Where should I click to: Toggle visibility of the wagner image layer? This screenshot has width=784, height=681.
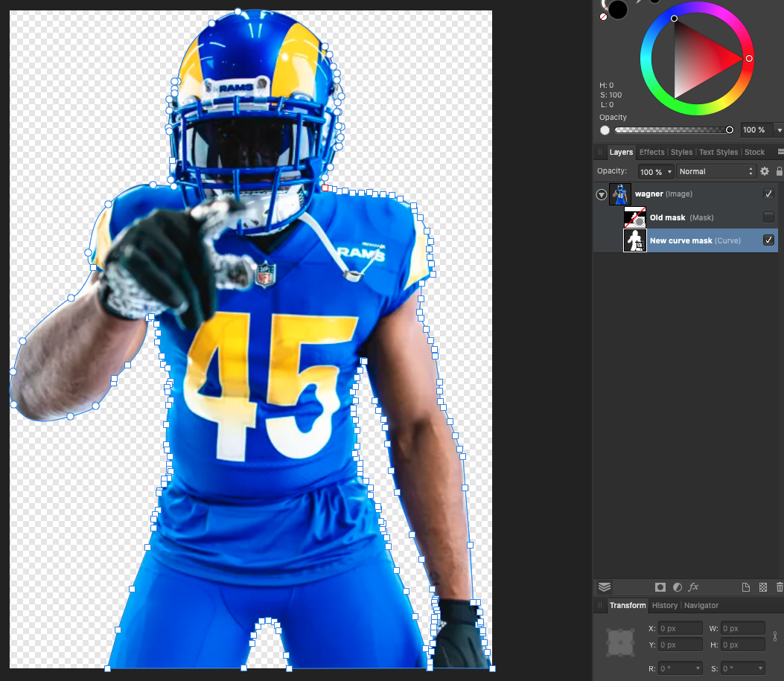pos(768,194)
